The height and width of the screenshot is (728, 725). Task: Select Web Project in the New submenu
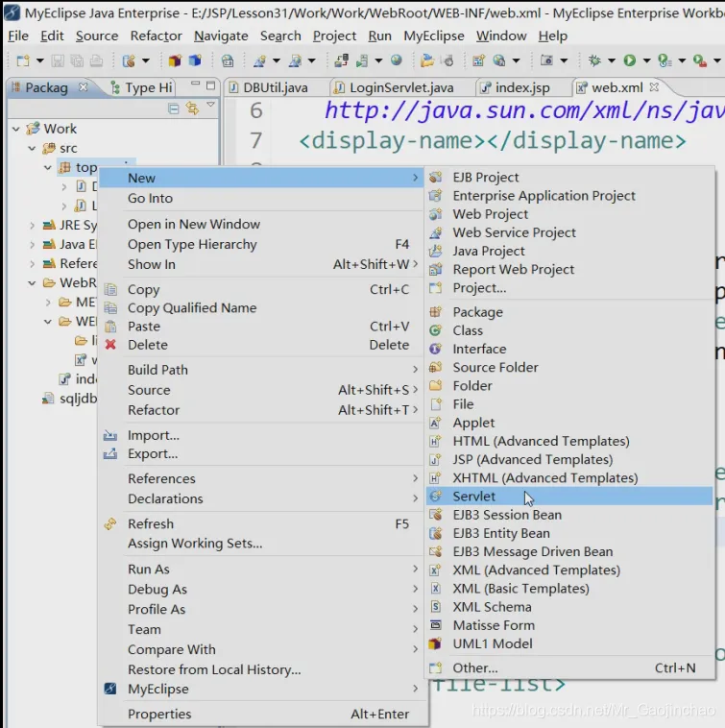tap(569, 214)
